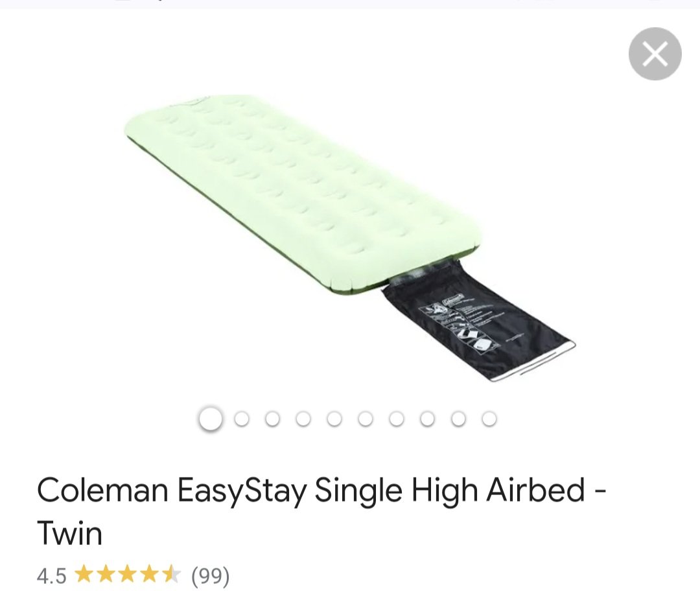This screenshot has width=700, height=591.
Task: Jump to the last carousel dot
Action: coord(489,419)
